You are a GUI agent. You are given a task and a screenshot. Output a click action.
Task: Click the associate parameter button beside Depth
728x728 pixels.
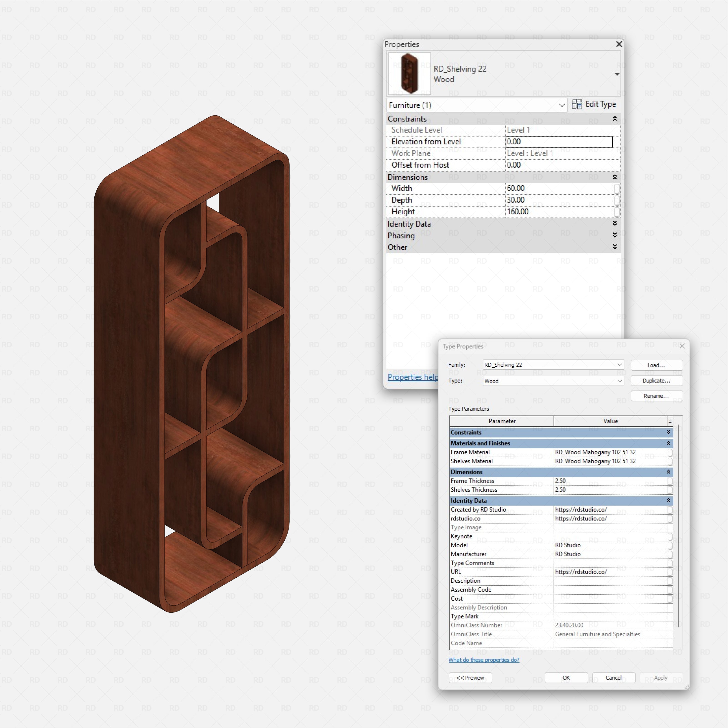coord(617,200)
